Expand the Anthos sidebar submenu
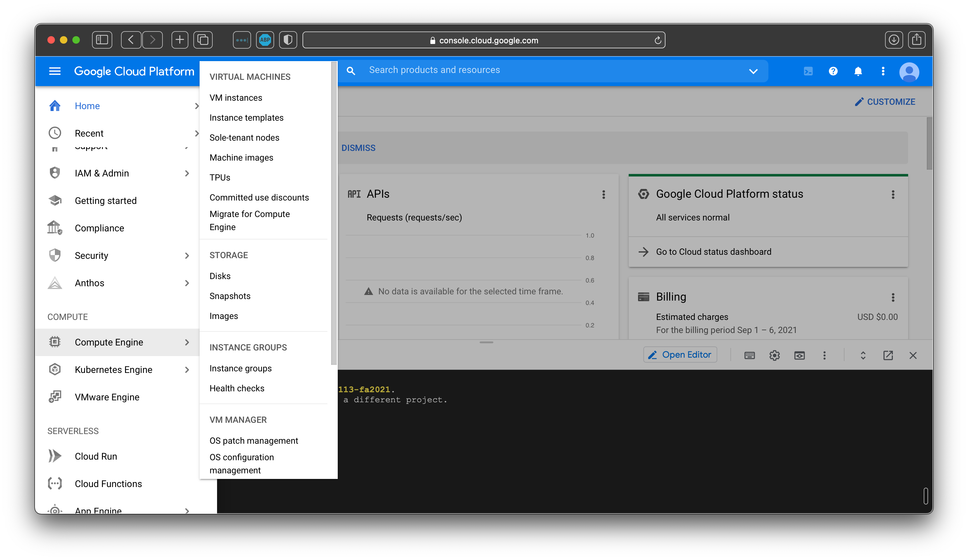The height and width of the screenshot is (560, 968). [x=187, y=283]
